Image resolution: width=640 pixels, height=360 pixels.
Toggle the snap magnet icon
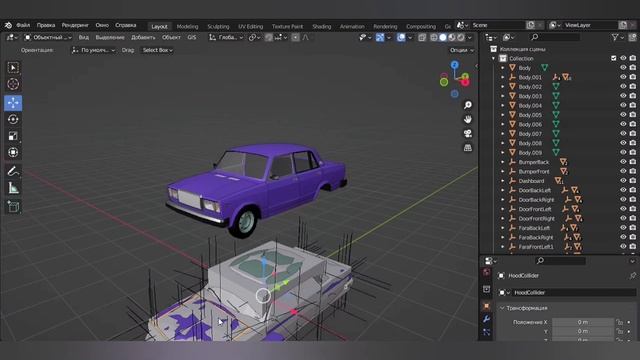coord(269,38)
